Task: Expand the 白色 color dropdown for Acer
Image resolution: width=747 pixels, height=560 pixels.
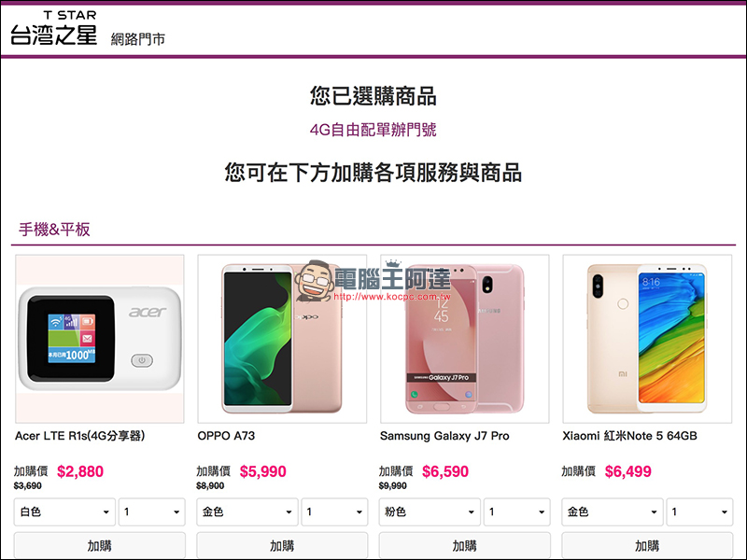Action: 64,511
